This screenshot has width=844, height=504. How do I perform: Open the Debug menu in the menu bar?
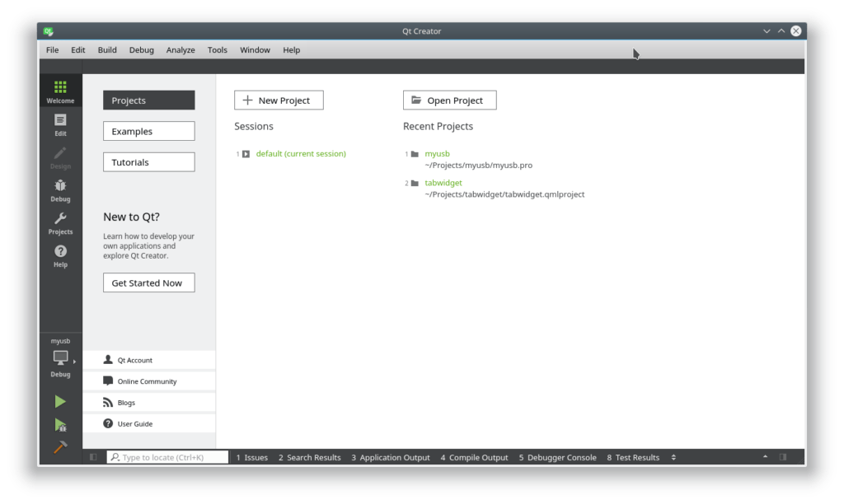(x=142, y=49)
